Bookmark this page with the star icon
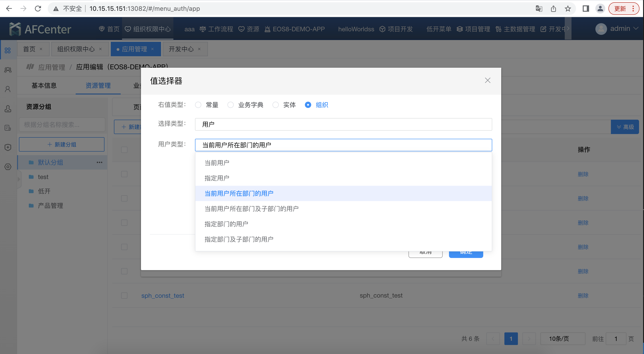Image resolution: width=644 pixels, height=354 pixels. point(567,9)
